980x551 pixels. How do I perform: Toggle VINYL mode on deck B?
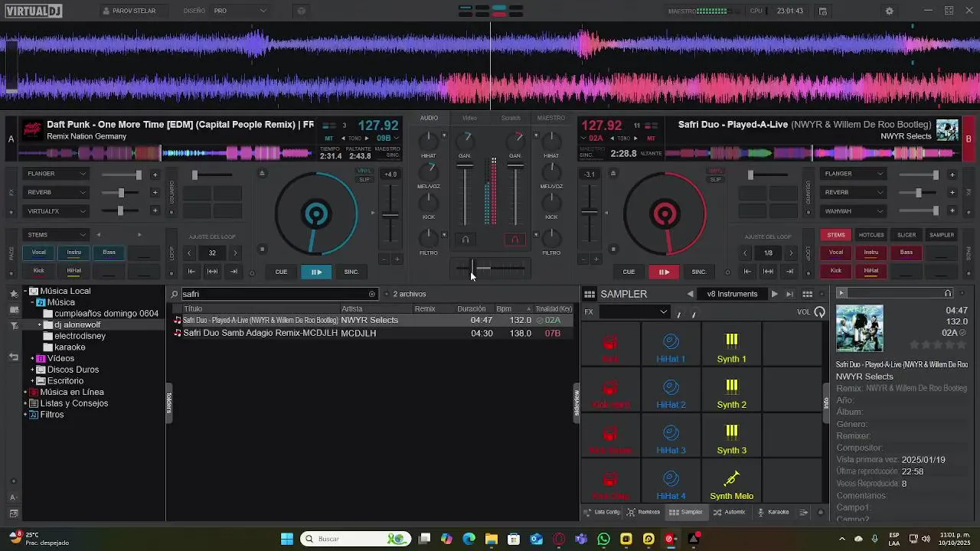click(x=715, y=171)
